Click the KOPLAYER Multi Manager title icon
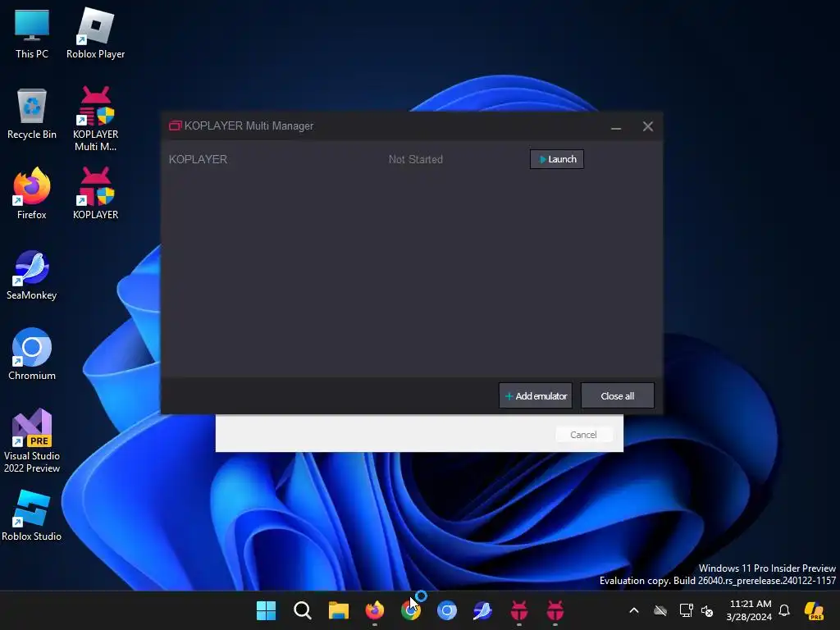The image size is (840, 630). (176, 126)
